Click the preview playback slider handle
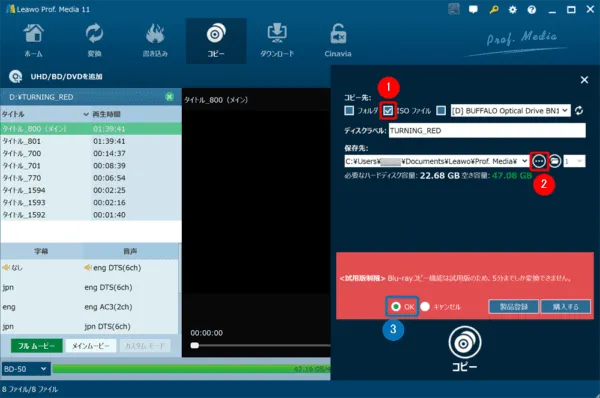Screen dimensions: 600x398 [x=194, y=346]
